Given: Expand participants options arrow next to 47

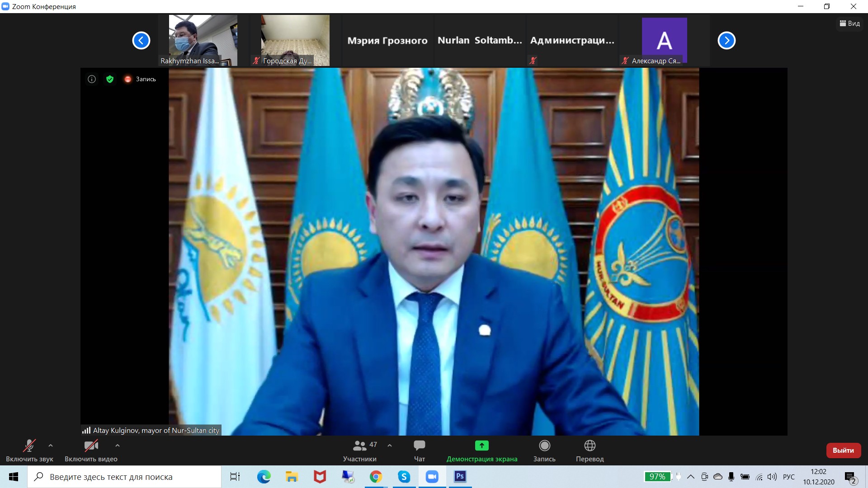Looking at the screenshot, I should coord(390,446).
